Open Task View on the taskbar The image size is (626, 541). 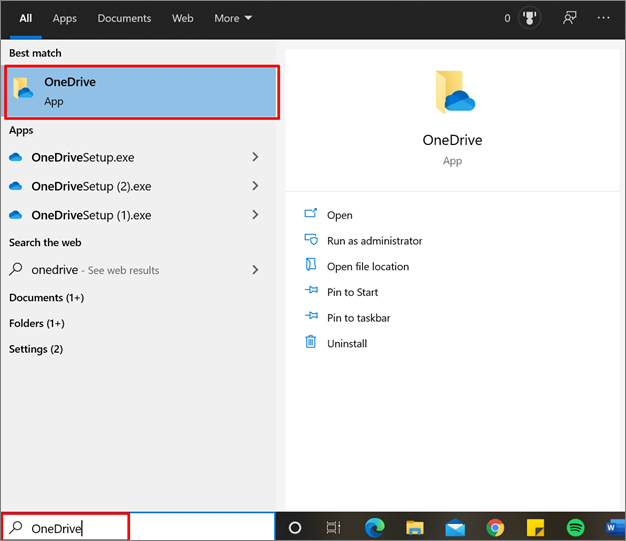[334, 527]
